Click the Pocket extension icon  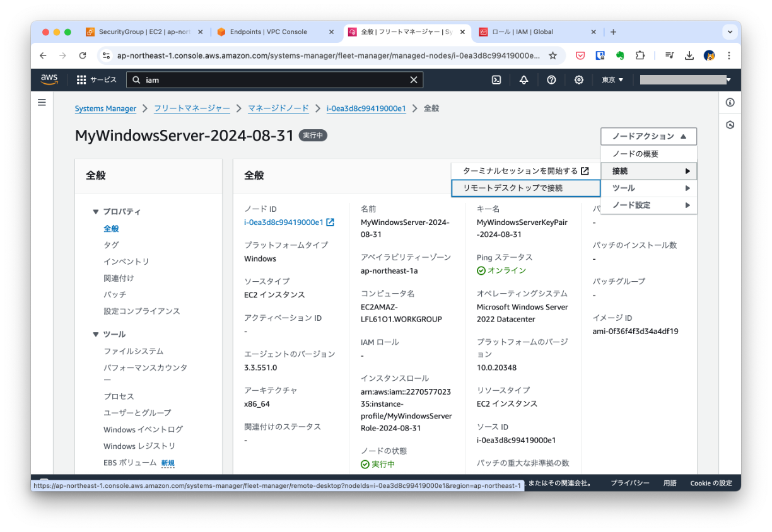[580, 55]
